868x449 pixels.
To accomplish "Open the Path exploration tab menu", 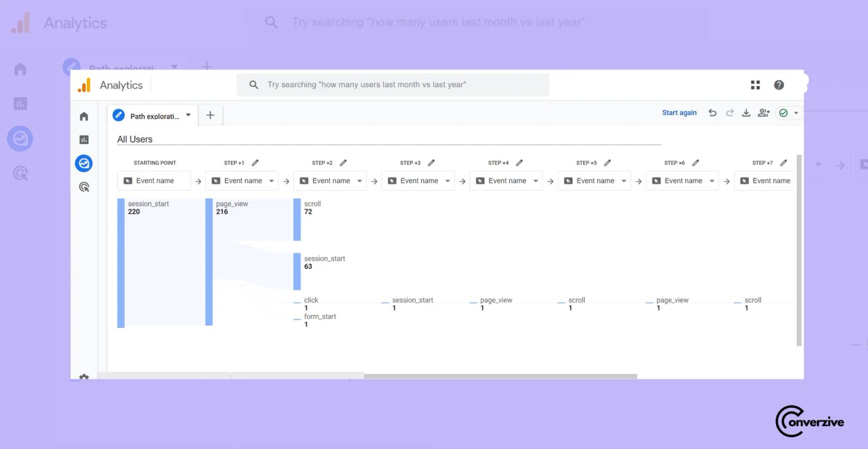I will click(188, 115).
